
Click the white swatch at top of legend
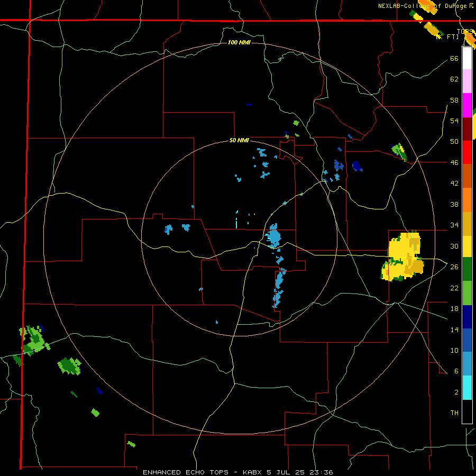tap(467, 58)
